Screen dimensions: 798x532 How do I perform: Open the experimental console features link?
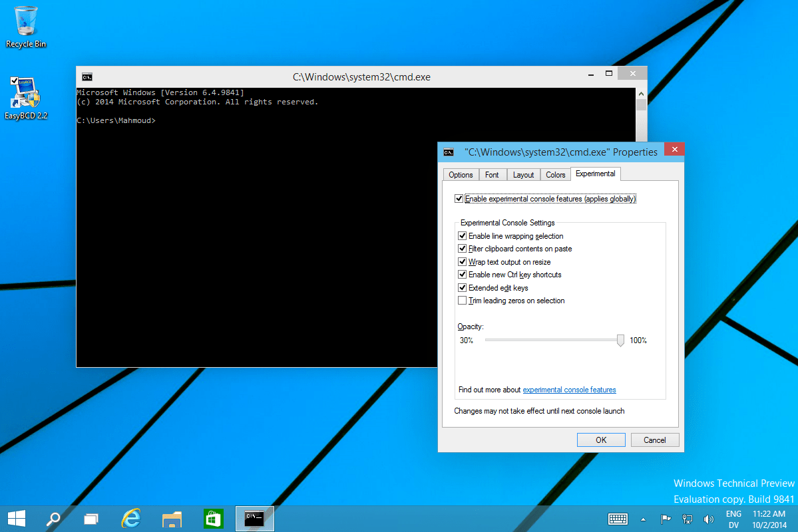[569, 390]
